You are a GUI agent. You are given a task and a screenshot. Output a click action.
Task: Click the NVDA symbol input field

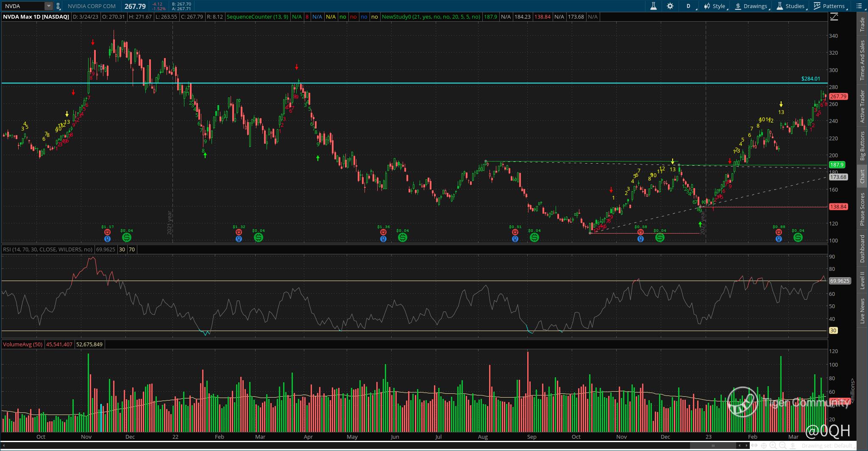coord(23,6)
